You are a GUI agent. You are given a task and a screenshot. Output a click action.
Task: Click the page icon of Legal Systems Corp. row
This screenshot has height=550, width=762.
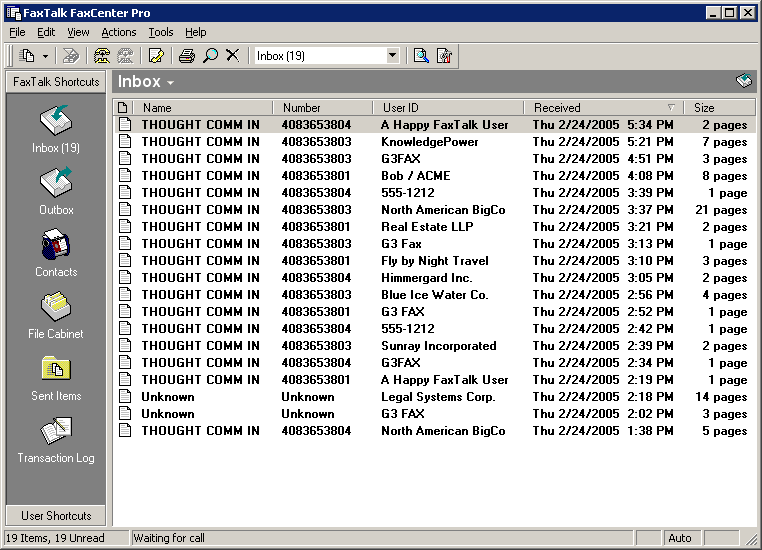[125, 396]
